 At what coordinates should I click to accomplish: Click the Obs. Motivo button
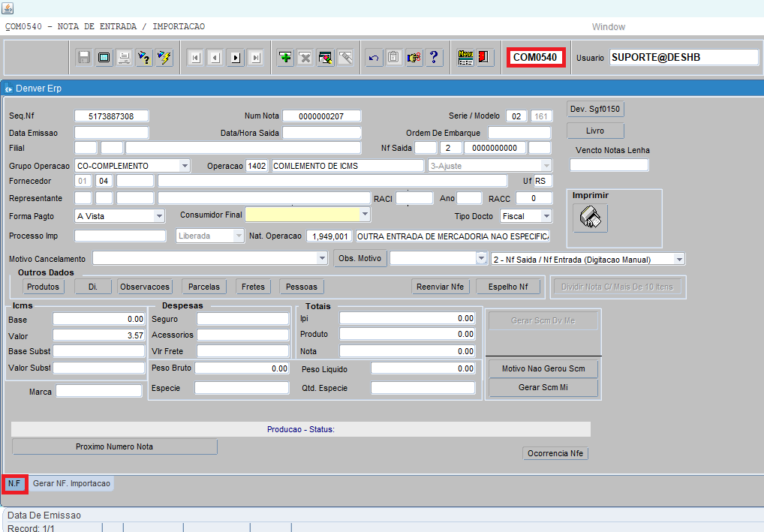click(x=360, y=258)
